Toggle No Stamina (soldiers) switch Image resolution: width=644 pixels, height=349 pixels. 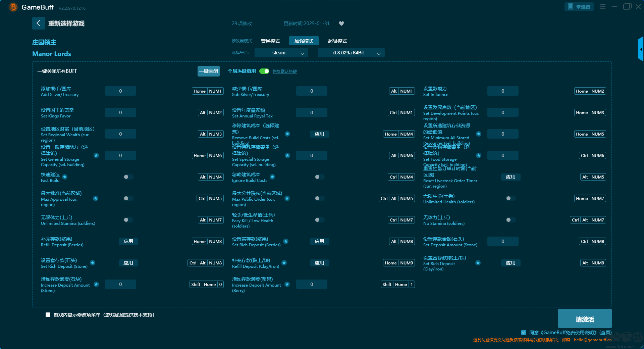[x=511, y=220]
